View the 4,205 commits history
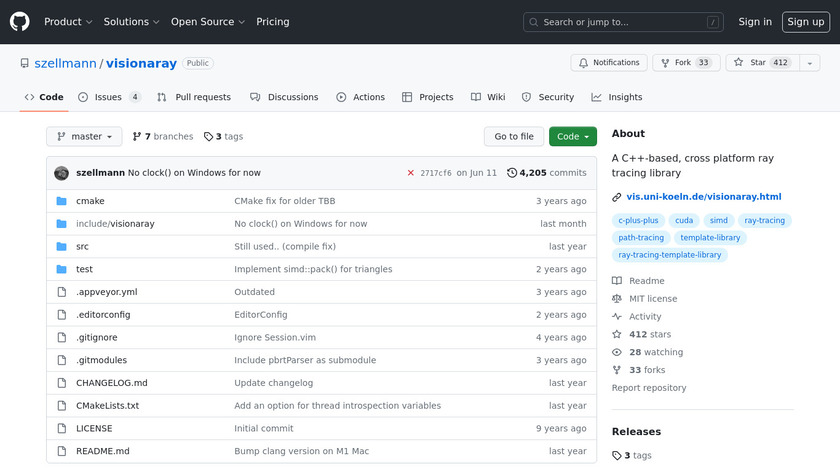 547,173
